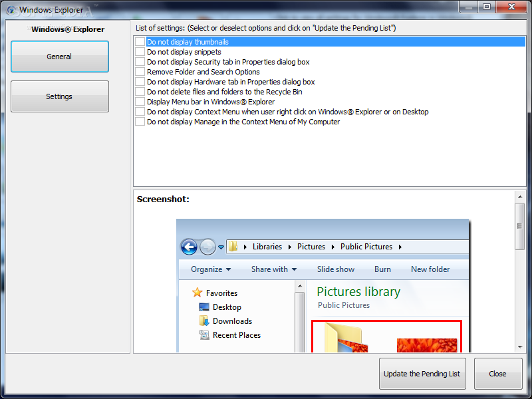This screenshot has height=399, width=532.
Task: Enable 'Display Menu bar in Windows Explorer' checkbox
Action: (x=140, y=102)
